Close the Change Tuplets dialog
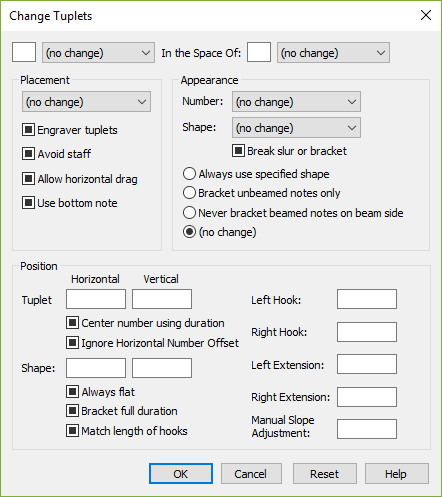 coord(426,15)
